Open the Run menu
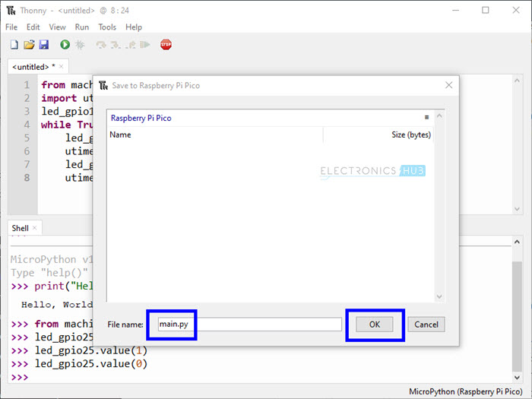Screen dimensions: 532x399 (81, 27)
